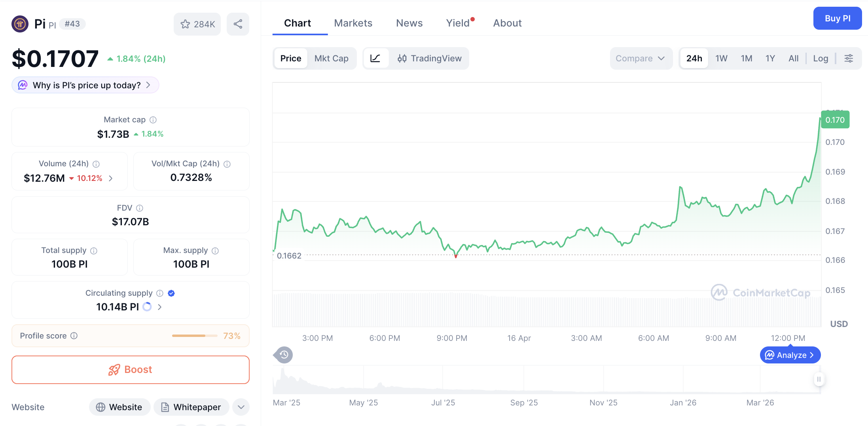Open chart display settings sliders icon

pos(849,58)
